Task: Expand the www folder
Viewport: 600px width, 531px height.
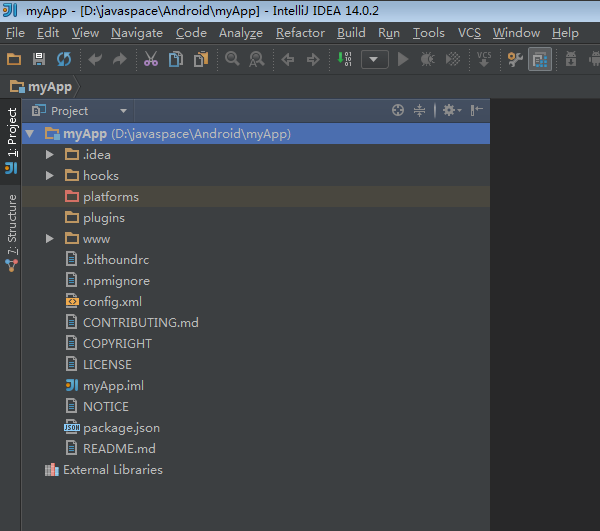Action: point(49,239)
